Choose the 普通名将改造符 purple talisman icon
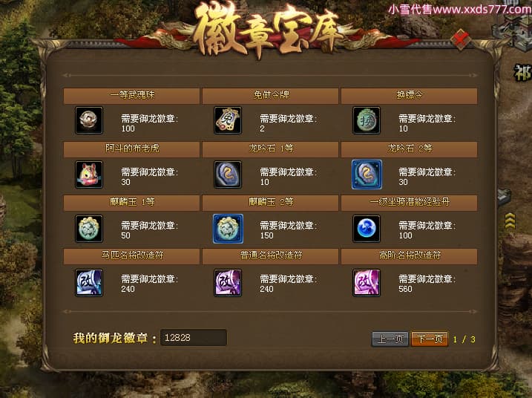The height and width of the screenshot is (398, 532). pyautogui.click(x=228, y=283)
